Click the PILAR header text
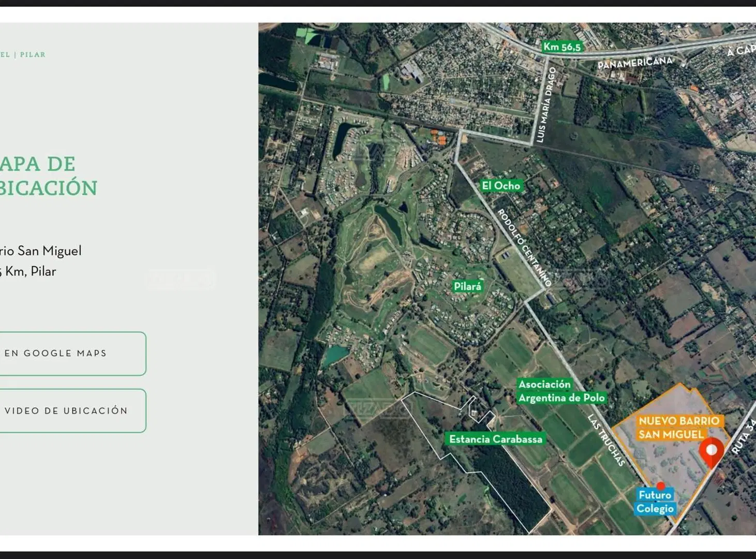Image resolution: width=756 pixels, height=559 pixels. tap(33, 54)
